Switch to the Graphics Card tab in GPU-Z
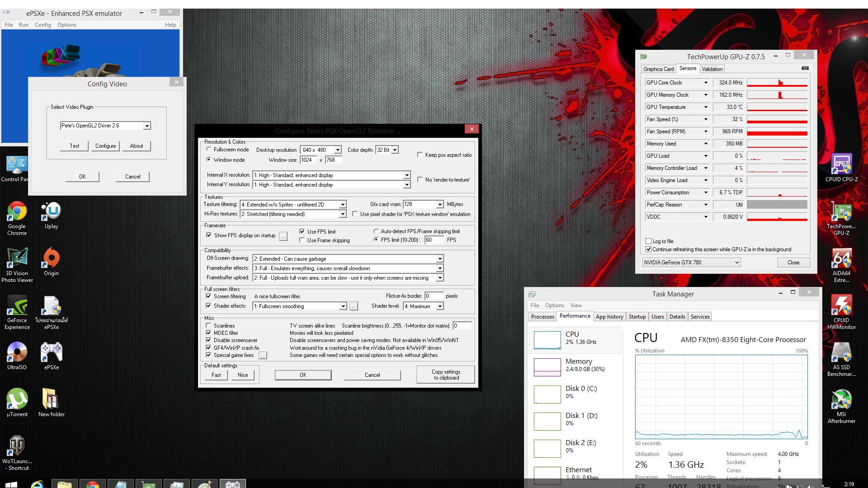 click(658, 69)
